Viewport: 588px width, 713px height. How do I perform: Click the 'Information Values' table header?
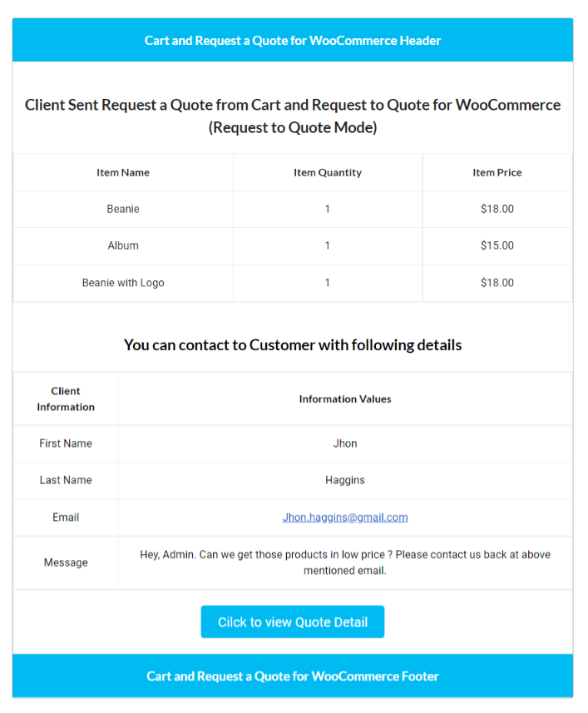345,399
